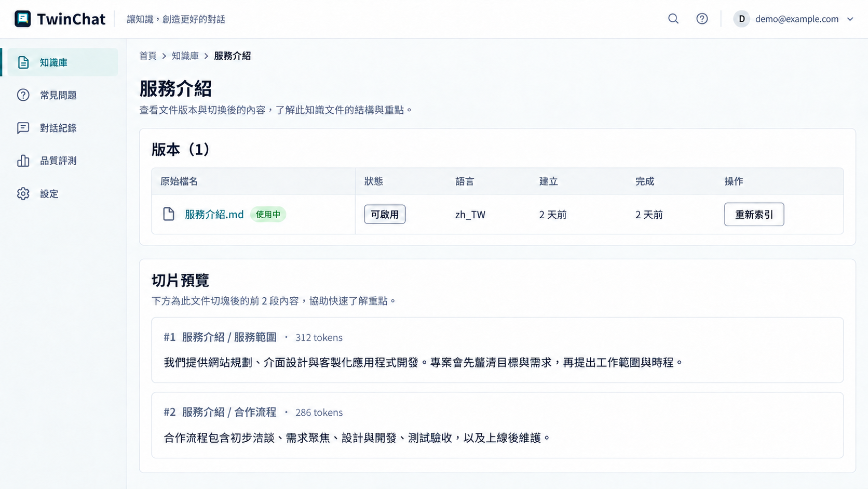
Task: Expand the account dropdown chevron
Action: tap(850, 19)
